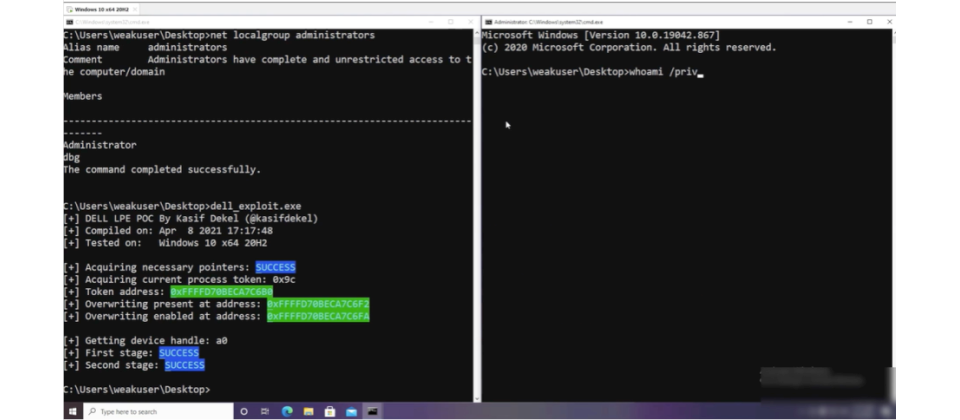This screenshot has height=420, width=960.
Task: Open the Windows Start menu
Action: (72, 411)
